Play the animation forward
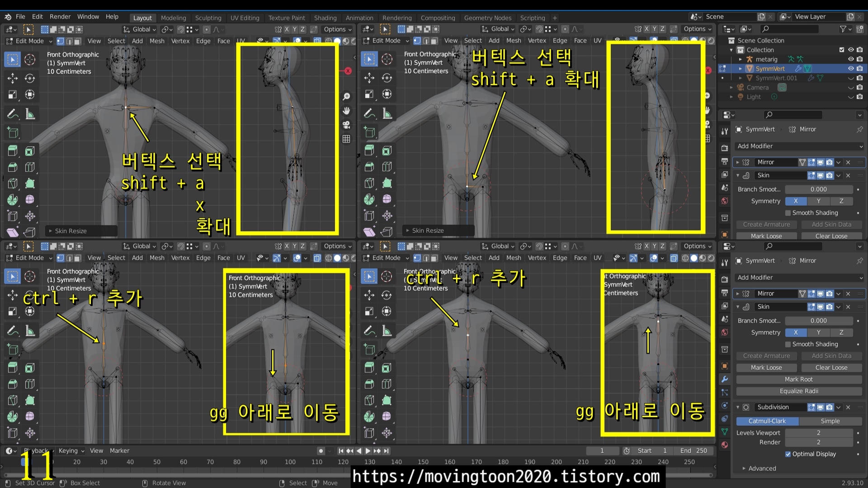Image resolution: width=868 pixels, height=488 pixels. 368,451
